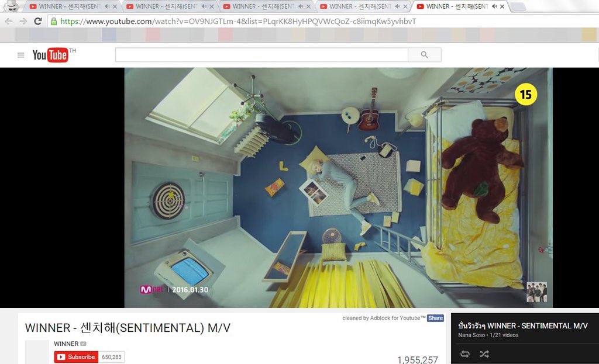The height and width of the screenshot is (364, 599).
Task: Click the magnifier search button
Action: coord(425,55)
